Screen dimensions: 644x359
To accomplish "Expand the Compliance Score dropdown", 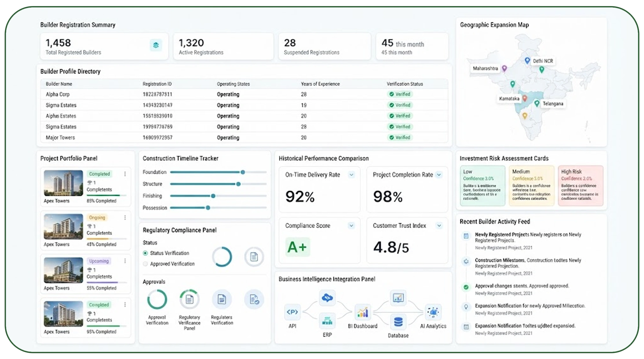I will 351,226.
